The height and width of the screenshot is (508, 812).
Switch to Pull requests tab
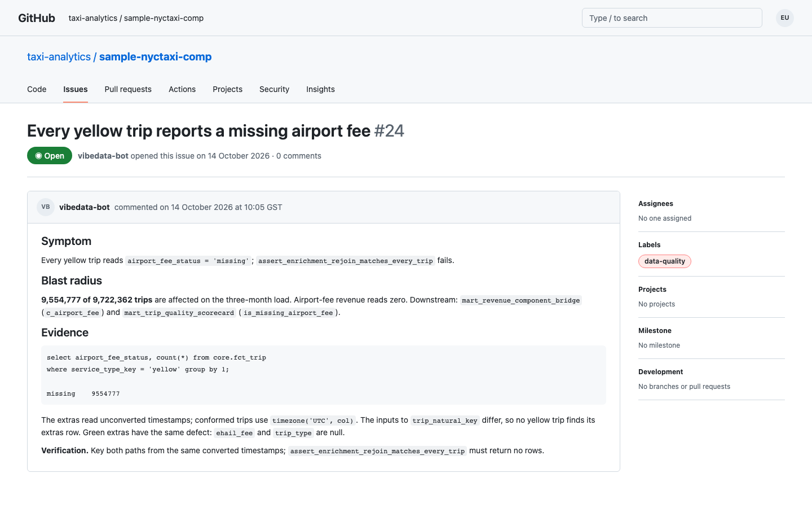(128, 89)
